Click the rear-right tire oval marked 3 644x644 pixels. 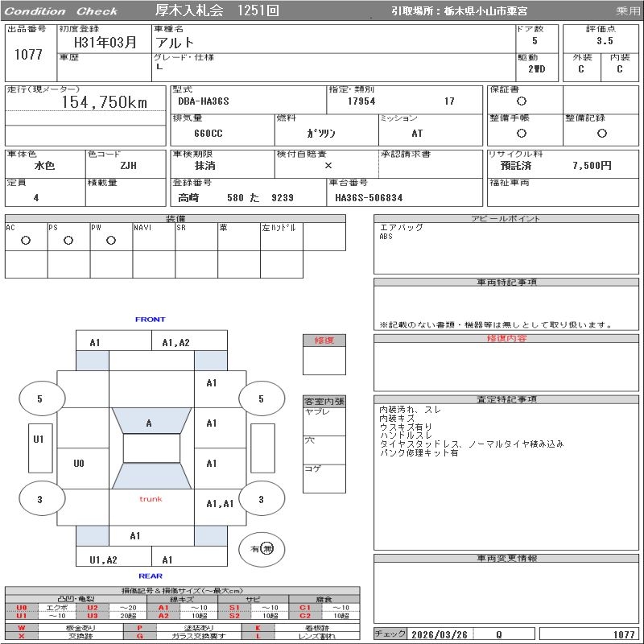262,499
